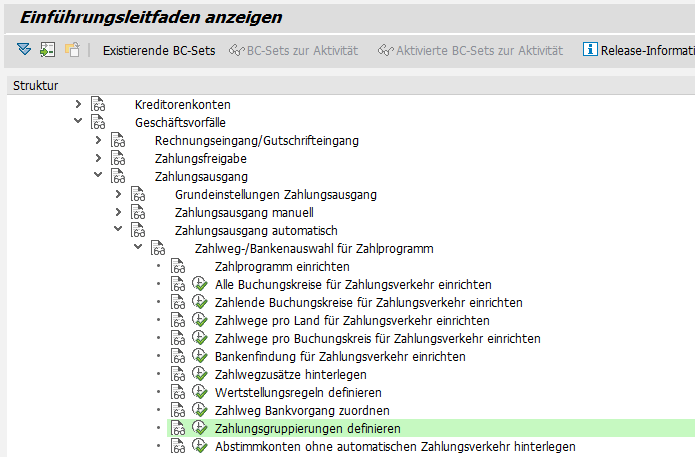
Task: Collapse the Geschäftsvorfälle node
Action: pyautogui.click(x=78, y=123)
